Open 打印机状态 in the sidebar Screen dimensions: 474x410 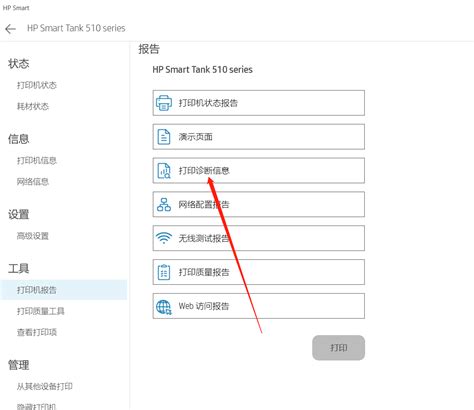point(37,85)
